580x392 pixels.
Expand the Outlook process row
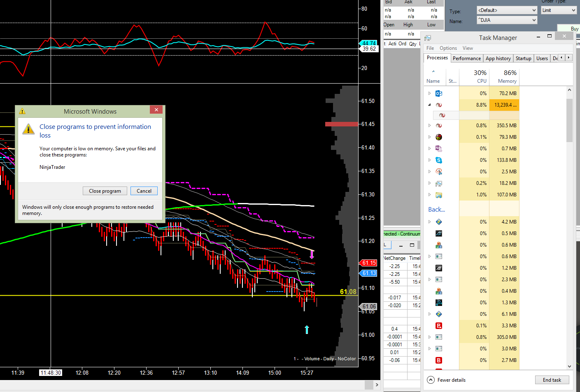coord(429,93)
